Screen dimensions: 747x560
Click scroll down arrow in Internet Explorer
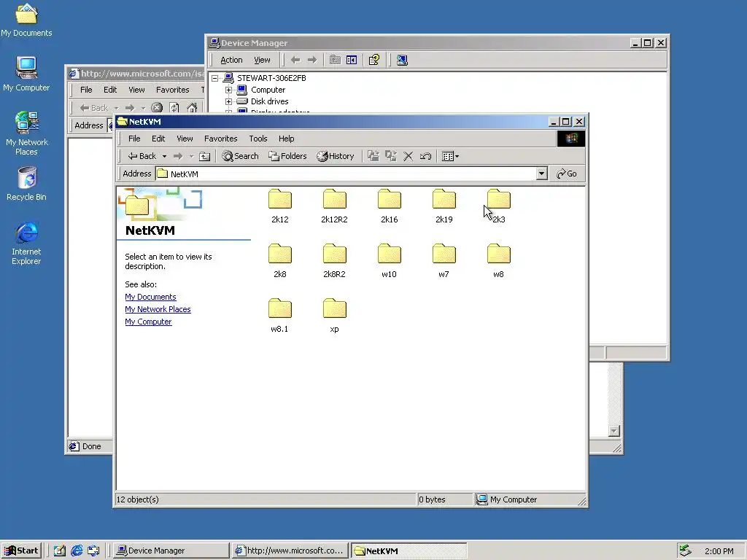pos(614,431)
